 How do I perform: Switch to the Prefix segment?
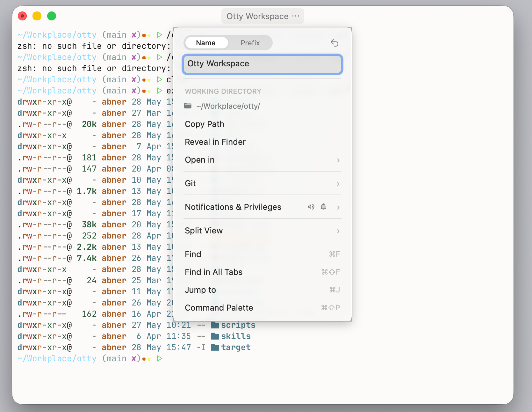[250, 43]
